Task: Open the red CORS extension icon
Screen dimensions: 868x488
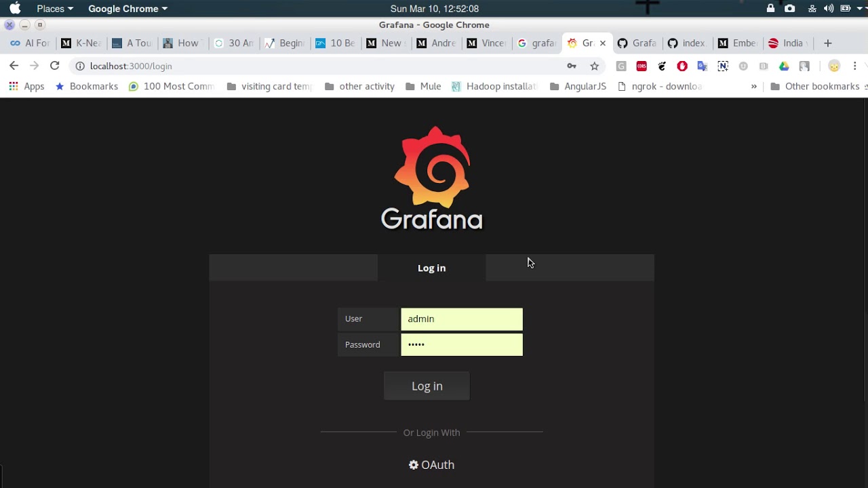Action: pos(642,66)
